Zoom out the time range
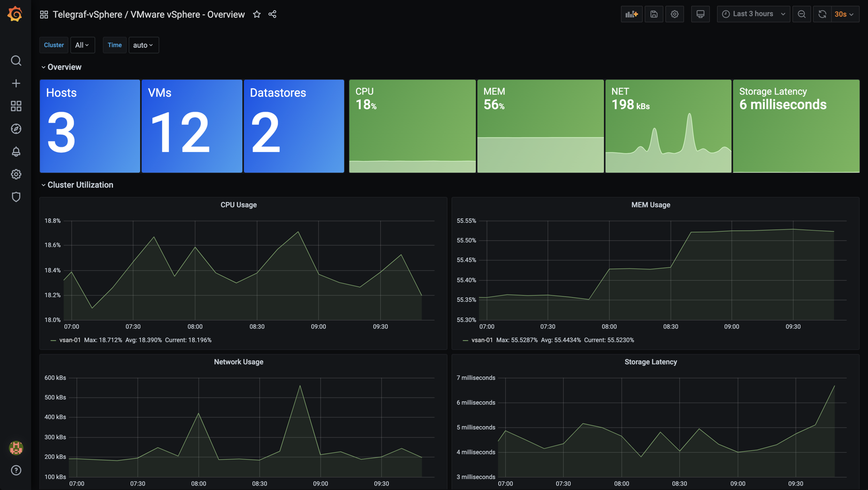 point(801,14)
